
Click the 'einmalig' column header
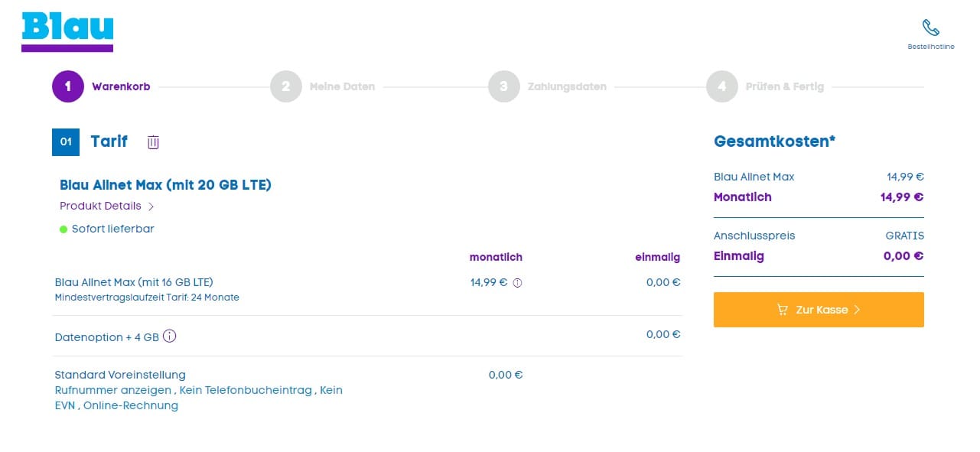(x=658, y=257)
